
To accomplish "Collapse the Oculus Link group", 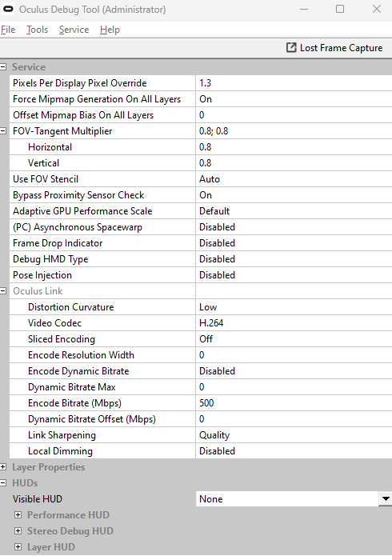I will click(3, 291).
